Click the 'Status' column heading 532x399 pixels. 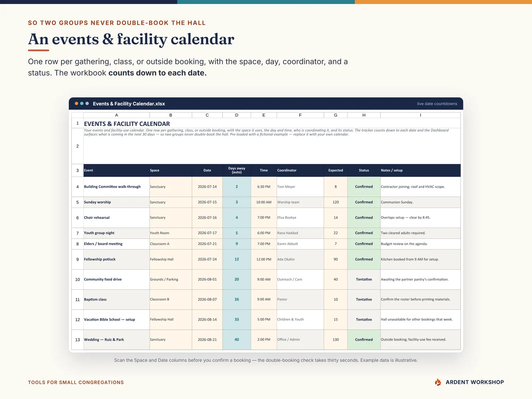coord(364,170)
